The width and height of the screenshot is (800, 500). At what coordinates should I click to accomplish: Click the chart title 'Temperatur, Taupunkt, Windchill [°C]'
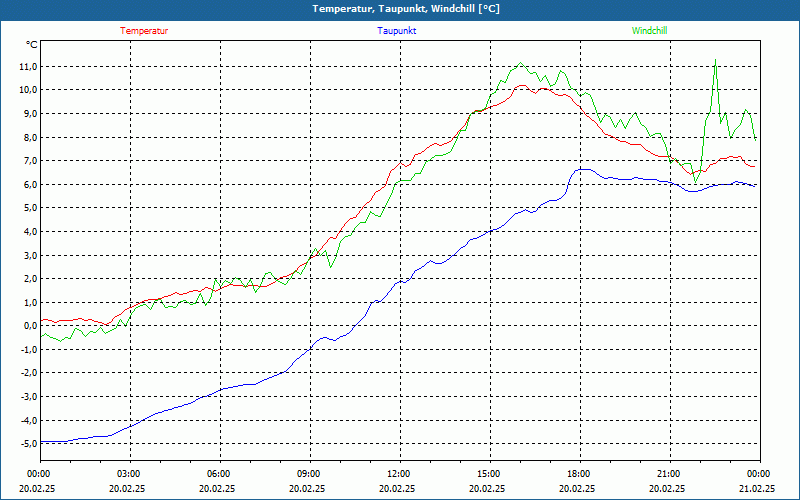pyautogui.click(x=406, y=9)
